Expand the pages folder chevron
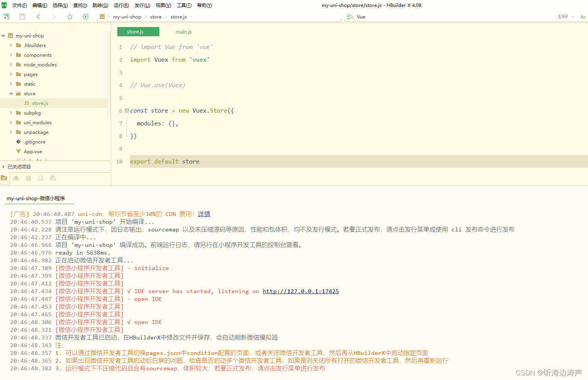This screenshot has height=380, width=588. point(11,74)
